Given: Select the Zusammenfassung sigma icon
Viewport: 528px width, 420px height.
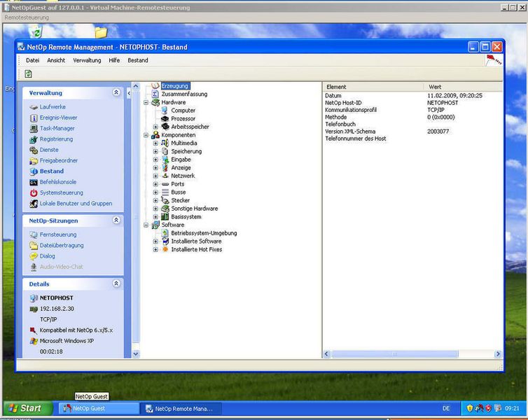Looking at the screenshot, I should (x=155, y=94).
